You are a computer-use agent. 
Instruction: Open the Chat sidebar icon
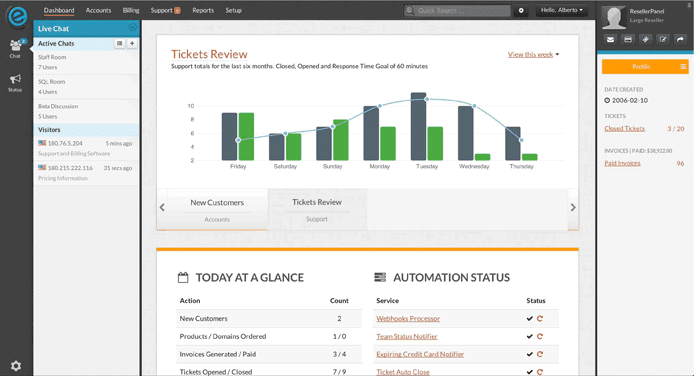coord(15,48)
